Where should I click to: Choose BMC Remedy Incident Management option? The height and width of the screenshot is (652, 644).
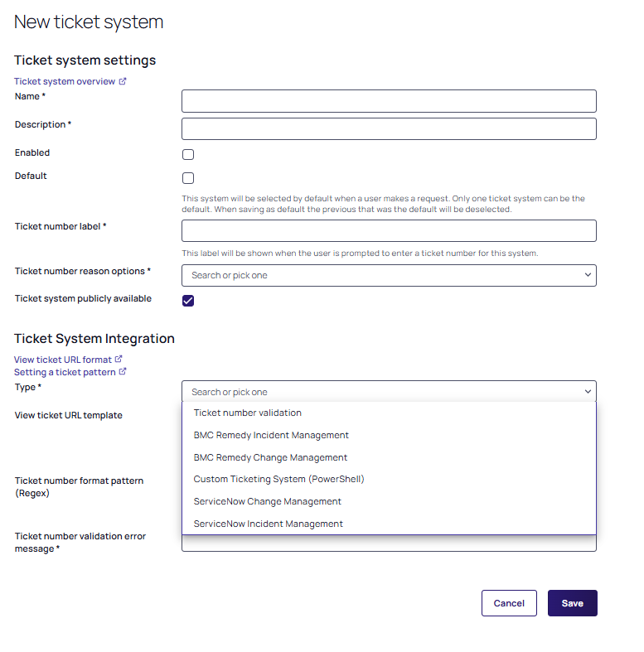271,435
